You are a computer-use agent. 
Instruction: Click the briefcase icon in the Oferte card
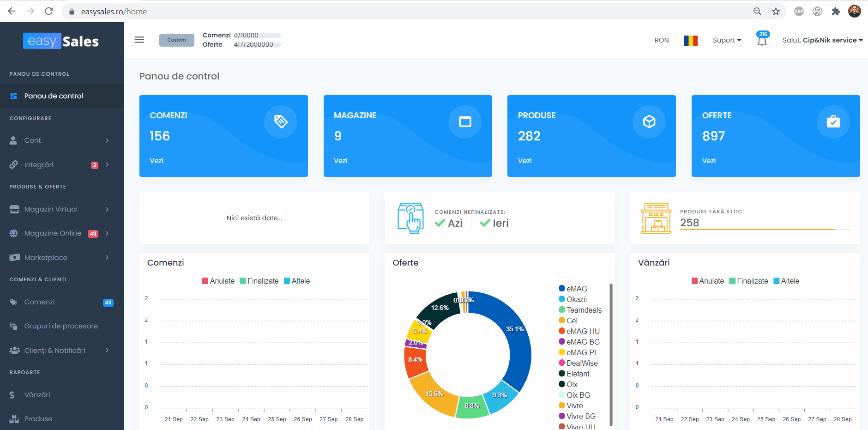pyautogui.click(x=833, y=121)
